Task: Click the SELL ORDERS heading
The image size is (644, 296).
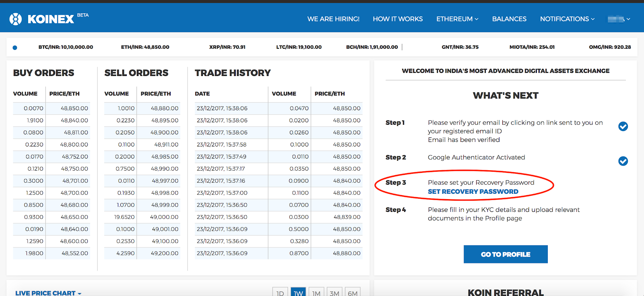Action: click(136, 73)
